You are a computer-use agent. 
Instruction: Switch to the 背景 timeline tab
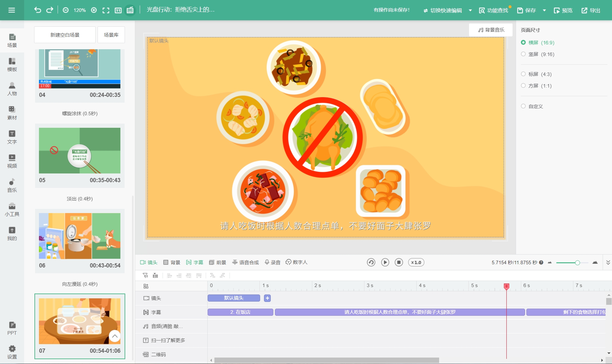[x=172, y=263]
